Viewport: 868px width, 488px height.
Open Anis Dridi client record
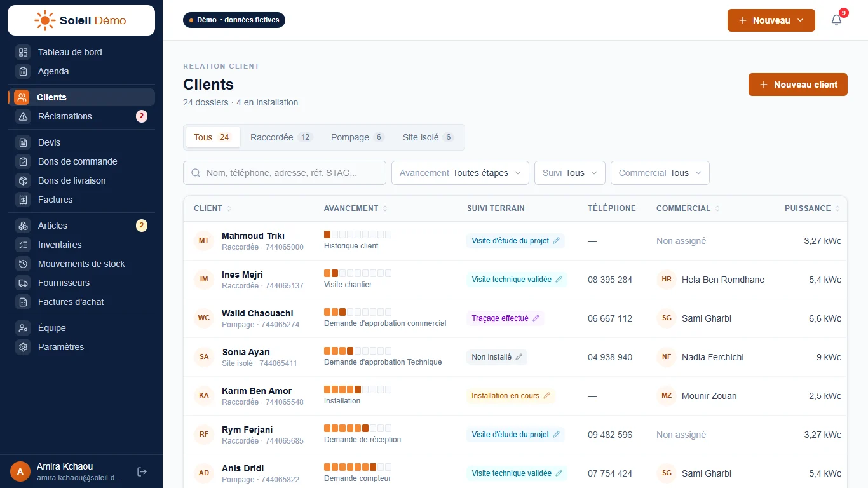pos(243,468)
